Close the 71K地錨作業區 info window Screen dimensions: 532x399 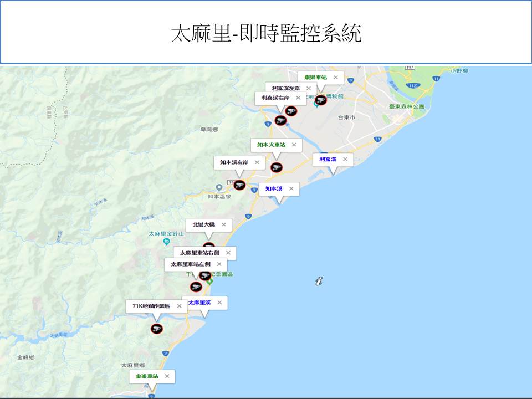click(179, 306)
